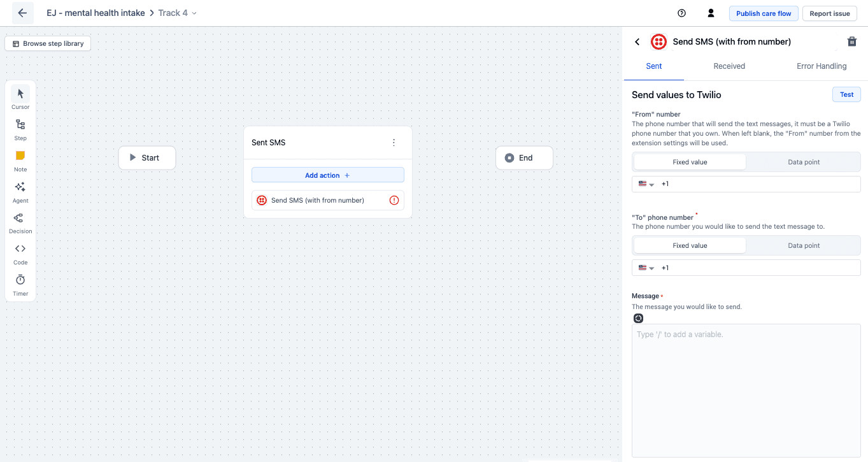Open the Track 4 dropdown
The width and height of the screenshot is (868, 462).
[x=177, y=13]
